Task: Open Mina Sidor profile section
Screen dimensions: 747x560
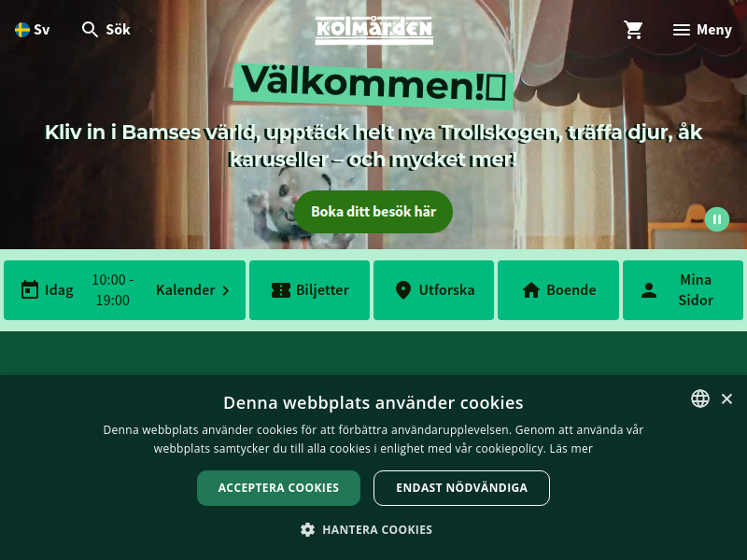Action: coord(683,290)
